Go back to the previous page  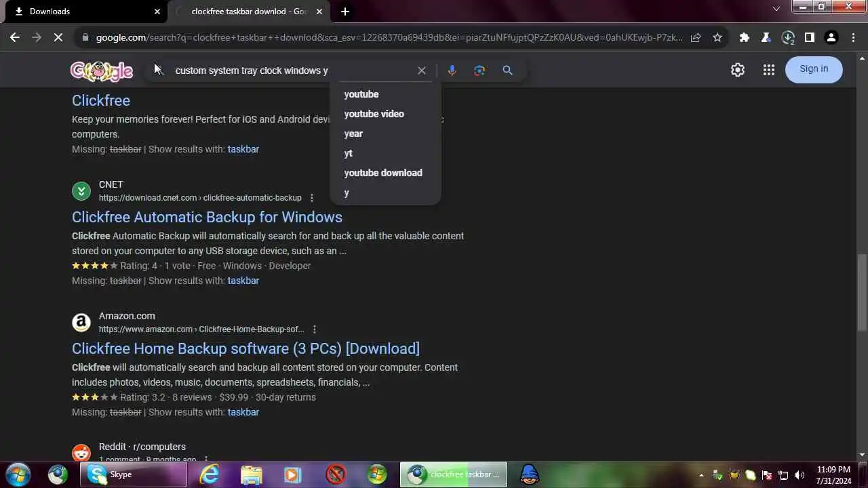(15, 38)
